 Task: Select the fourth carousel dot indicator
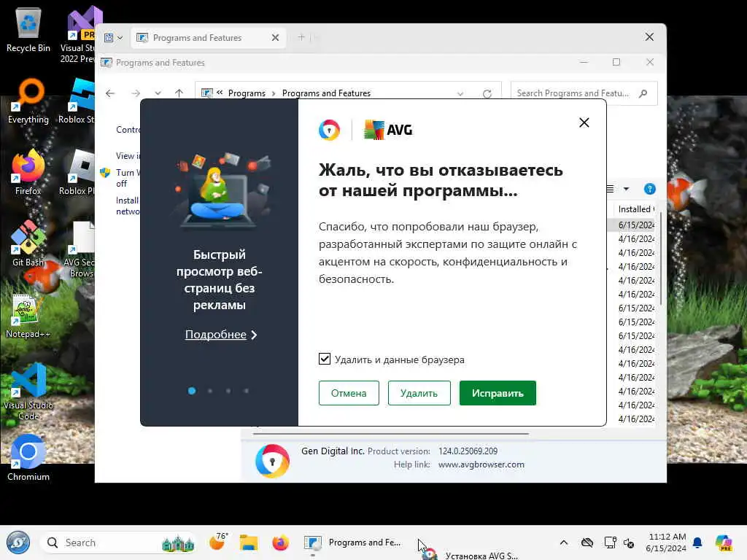coord(247,391)
